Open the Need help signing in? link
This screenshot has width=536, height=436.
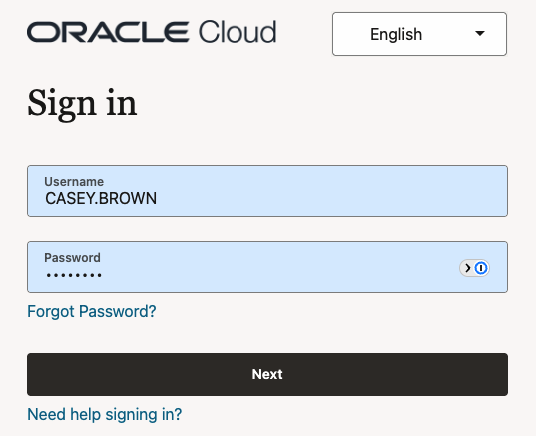pos(105,414)
